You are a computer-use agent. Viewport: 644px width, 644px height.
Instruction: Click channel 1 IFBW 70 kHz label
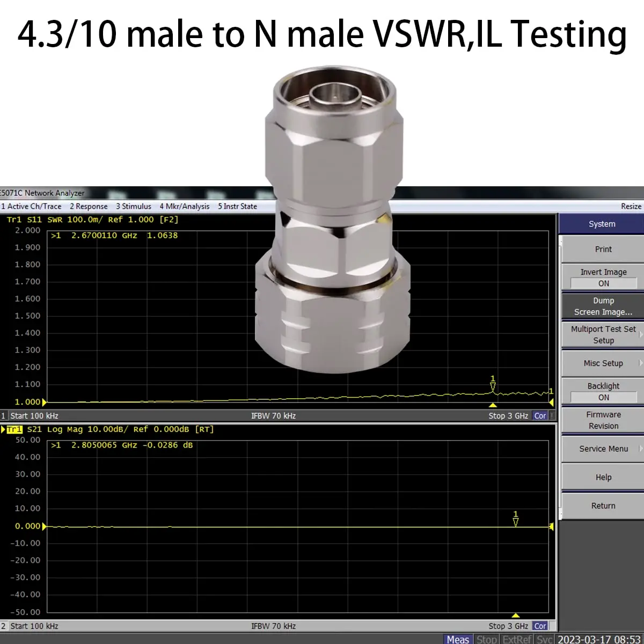(273, 416)
